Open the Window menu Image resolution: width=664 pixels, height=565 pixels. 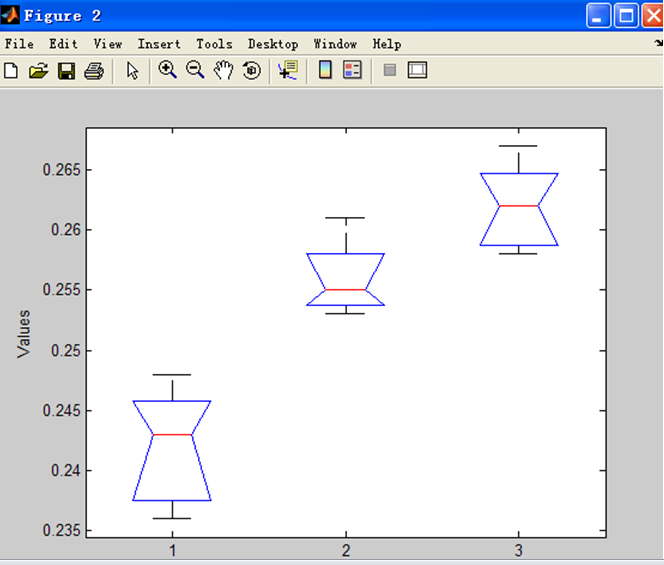[335, 44]
